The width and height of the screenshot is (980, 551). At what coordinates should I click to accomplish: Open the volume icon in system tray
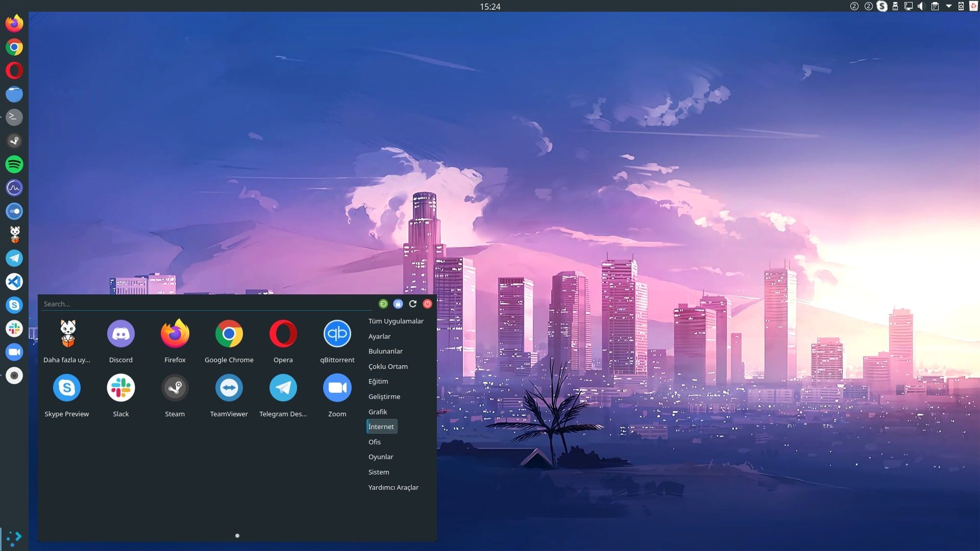[x=921, y=7]
